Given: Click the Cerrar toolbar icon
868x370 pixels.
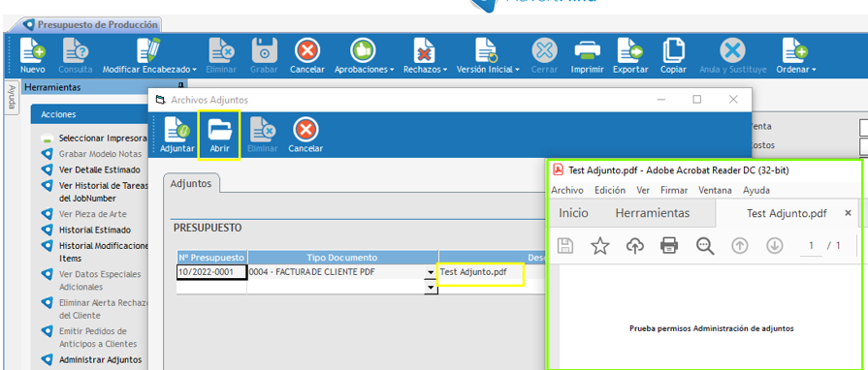Looking at the screenshot, I should (545, 51).
